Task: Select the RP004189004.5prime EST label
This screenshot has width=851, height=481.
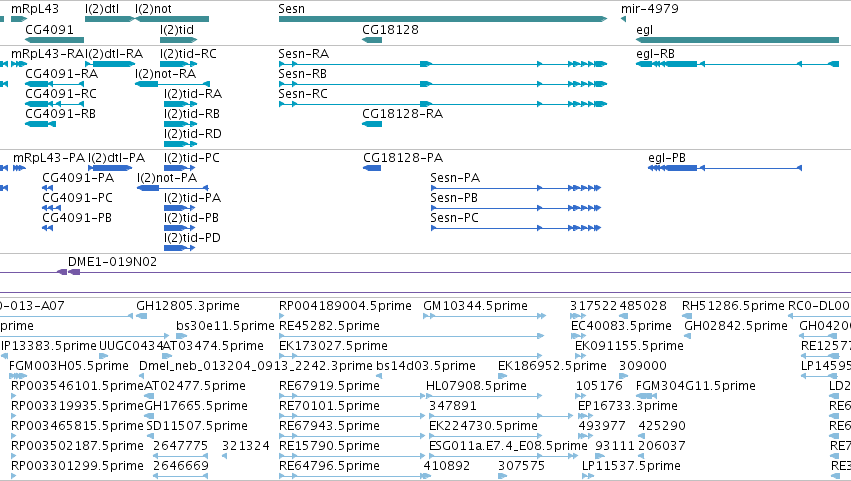Action: coord(345,306)
